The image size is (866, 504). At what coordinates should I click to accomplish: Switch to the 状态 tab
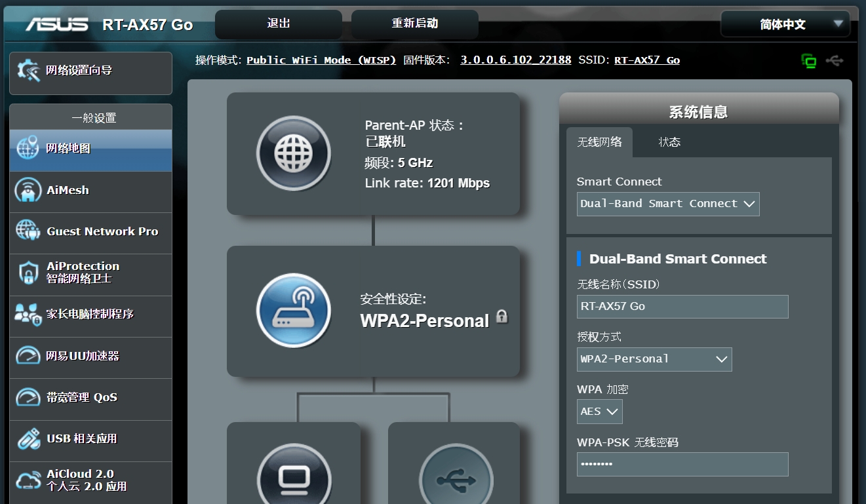pos(669,142)
